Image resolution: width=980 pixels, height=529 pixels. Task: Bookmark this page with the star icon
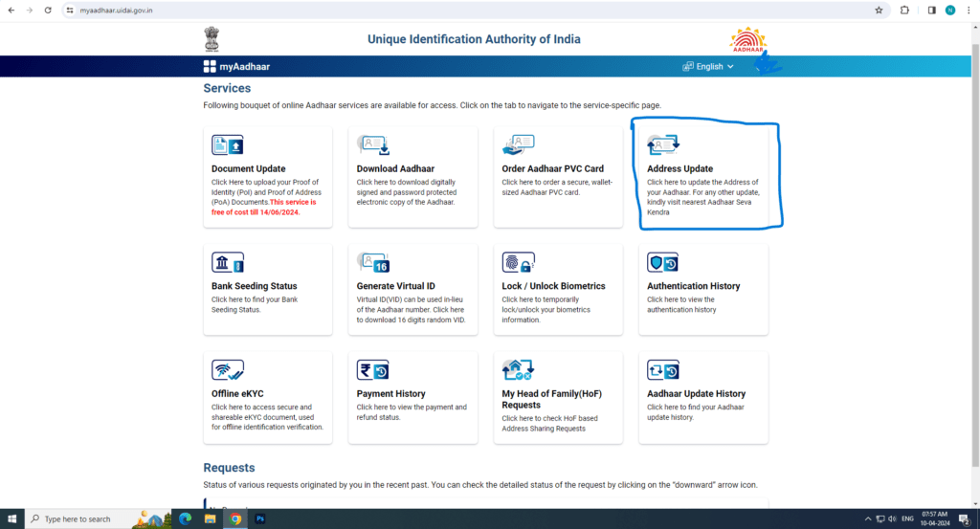coord(879,10)
